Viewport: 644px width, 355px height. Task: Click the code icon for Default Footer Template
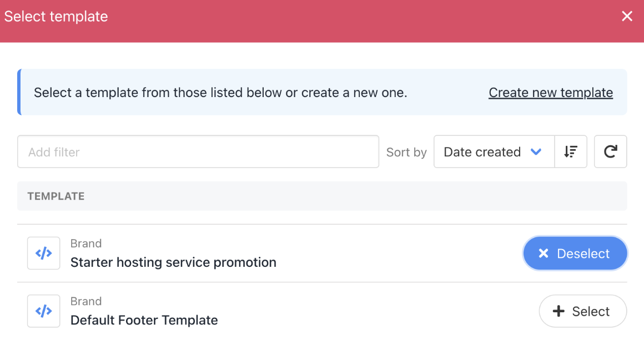[43, 311]
